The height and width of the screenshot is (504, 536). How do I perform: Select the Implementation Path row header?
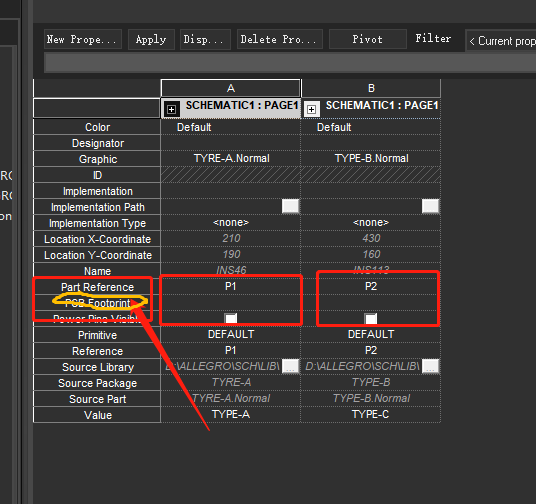(97, 207)
